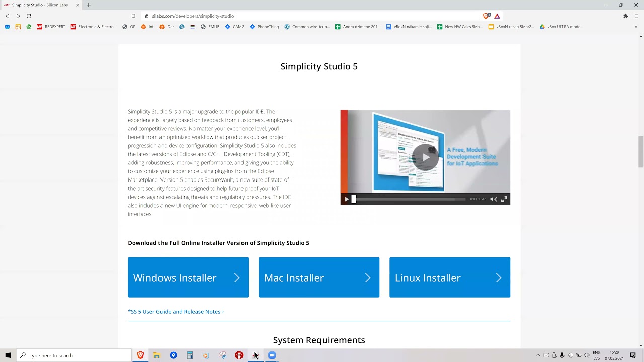
Task: Download the Linux Installer
Action: tap(450, 278)
